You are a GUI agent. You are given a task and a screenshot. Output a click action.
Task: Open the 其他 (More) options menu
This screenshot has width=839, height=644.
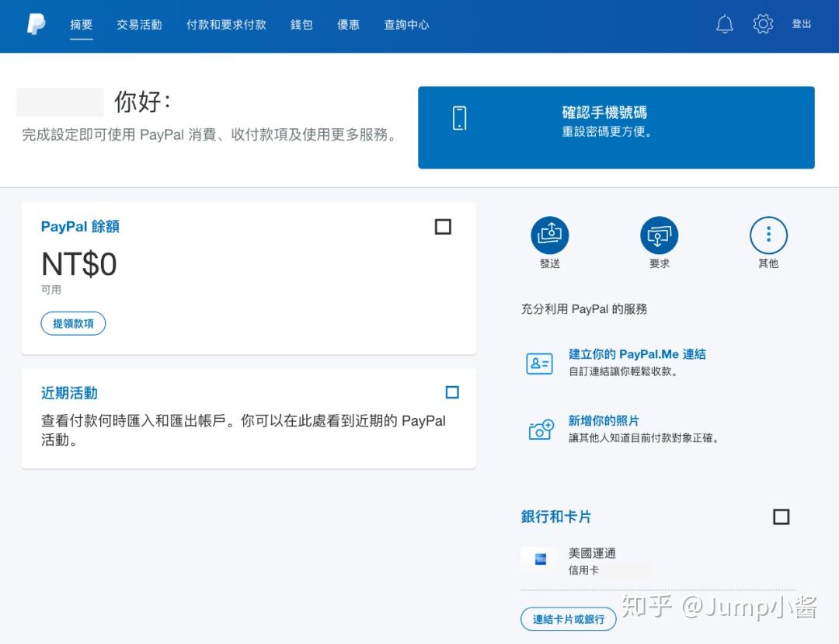[768, 235]
